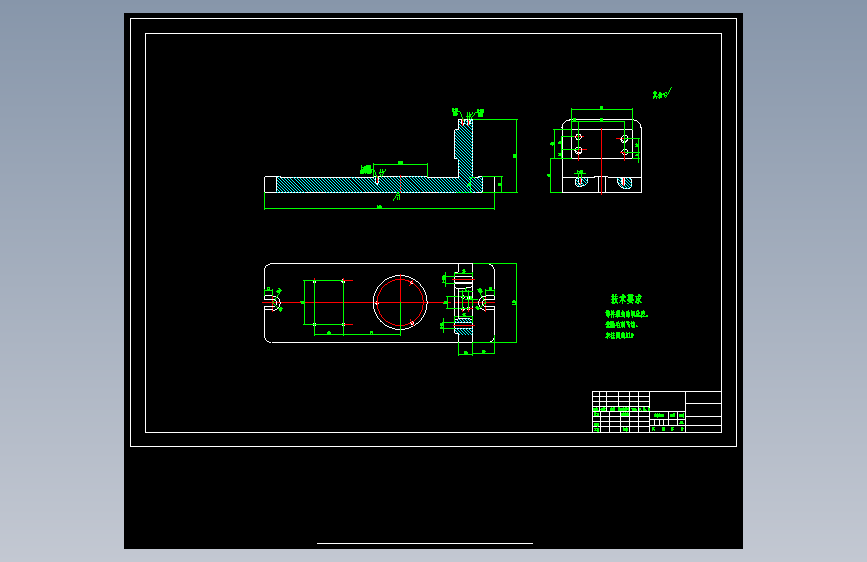Click the lower-left hatched counterbore in the side view
This screenshot has width=867, height=562.
point(580,182)
